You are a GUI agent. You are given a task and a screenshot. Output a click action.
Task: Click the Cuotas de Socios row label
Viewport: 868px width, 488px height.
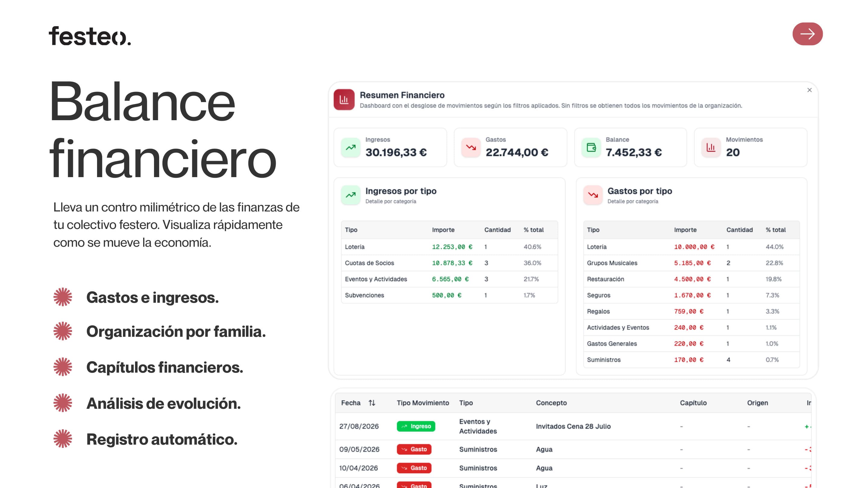point(369,263)
